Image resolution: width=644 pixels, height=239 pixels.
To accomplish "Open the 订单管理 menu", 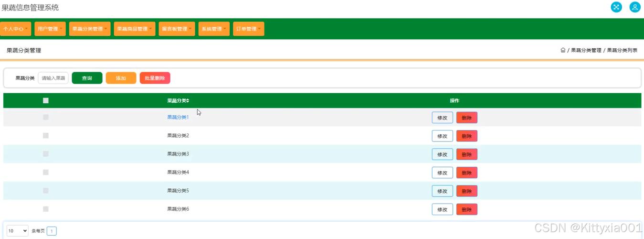I will click(248, 29).
